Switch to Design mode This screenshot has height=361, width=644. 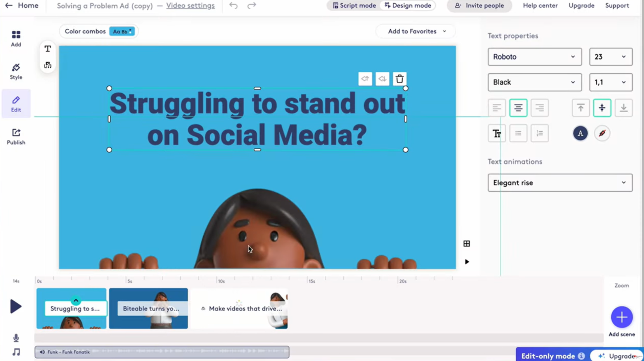[x=408, y=6]
